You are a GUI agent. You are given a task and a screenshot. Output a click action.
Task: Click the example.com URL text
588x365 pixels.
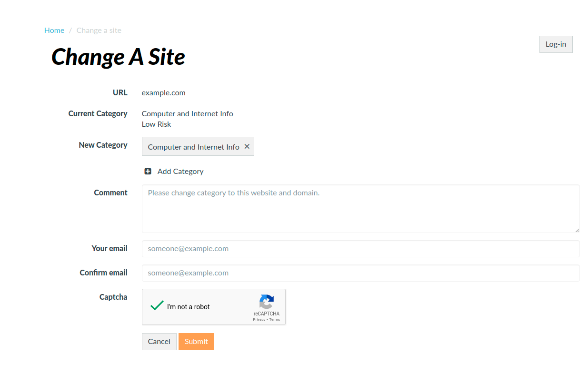pos(163,92)
